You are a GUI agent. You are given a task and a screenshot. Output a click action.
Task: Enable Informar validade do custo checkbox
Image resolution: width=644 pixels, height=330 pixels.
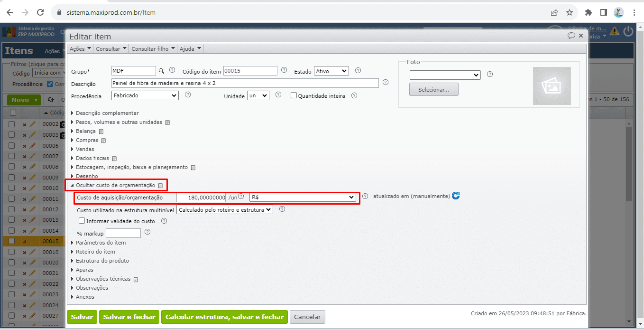coord(82,221)
